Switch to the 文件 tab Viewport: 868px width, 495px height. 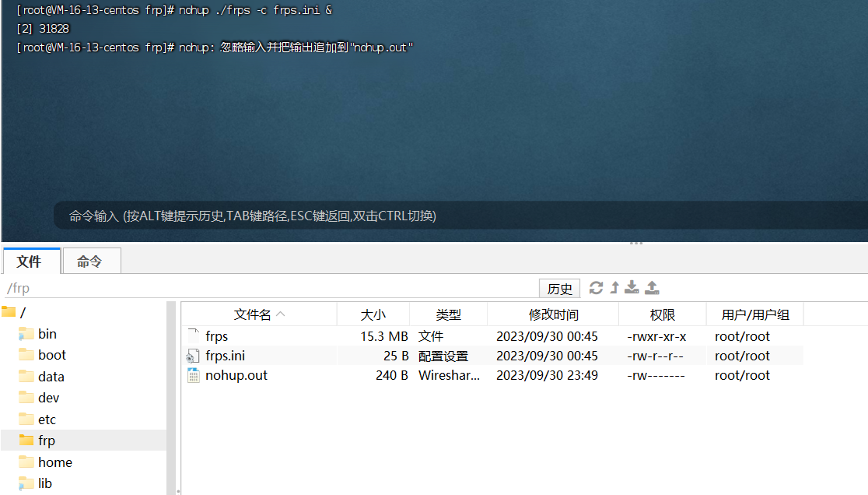[31, 261]
